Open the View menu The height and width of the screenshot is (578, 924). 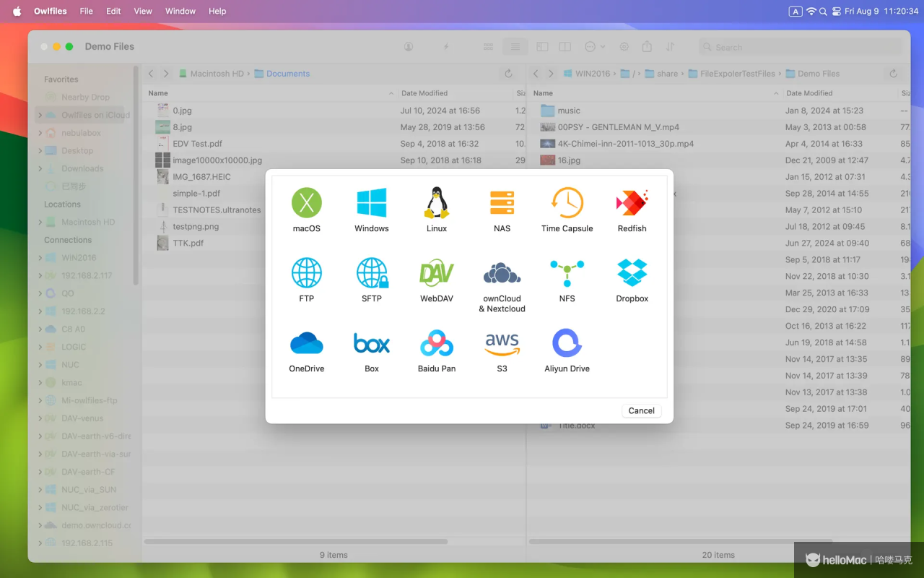click(143, 11)
